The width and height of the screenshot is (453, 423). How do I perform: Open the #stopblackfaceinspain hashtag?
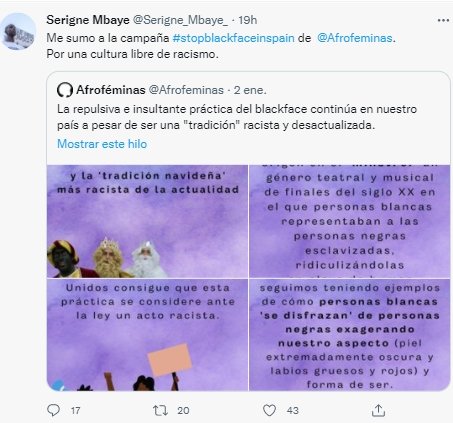click(233, 38)
